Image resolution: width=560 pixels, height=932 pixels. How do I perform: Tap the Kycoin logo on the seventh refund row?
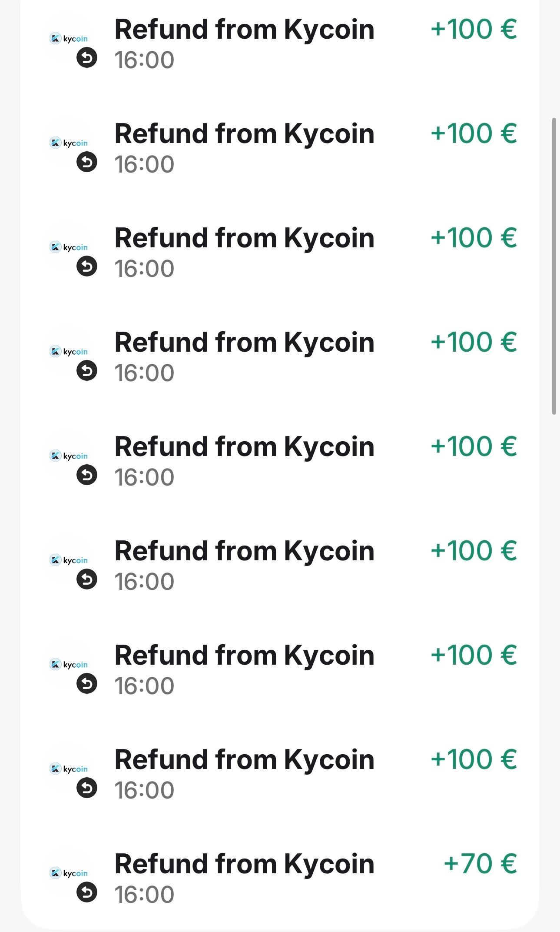coord(69,665)
